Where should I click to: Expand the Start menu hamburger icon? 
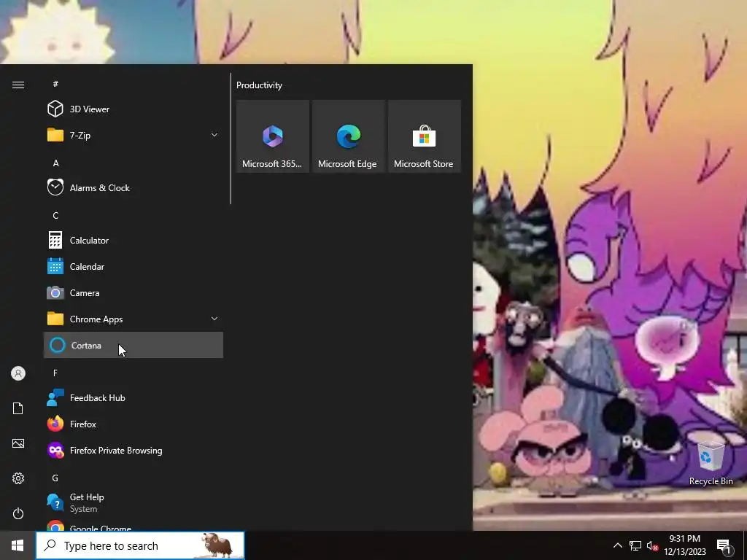tap(18, 85)
